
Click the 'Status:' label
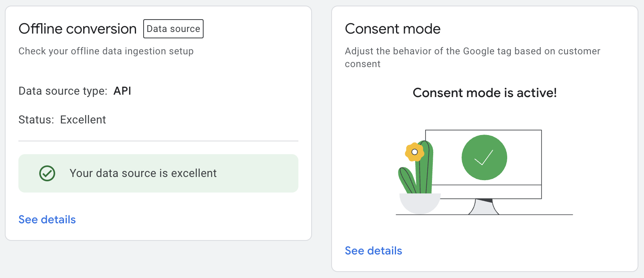36,120
